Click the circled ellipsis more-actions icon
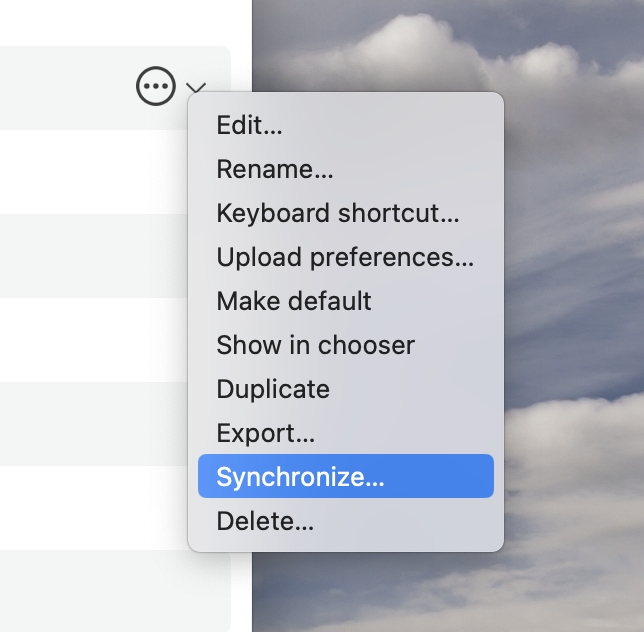The height and width of the screenshot is (632, 644). [156, 86]
